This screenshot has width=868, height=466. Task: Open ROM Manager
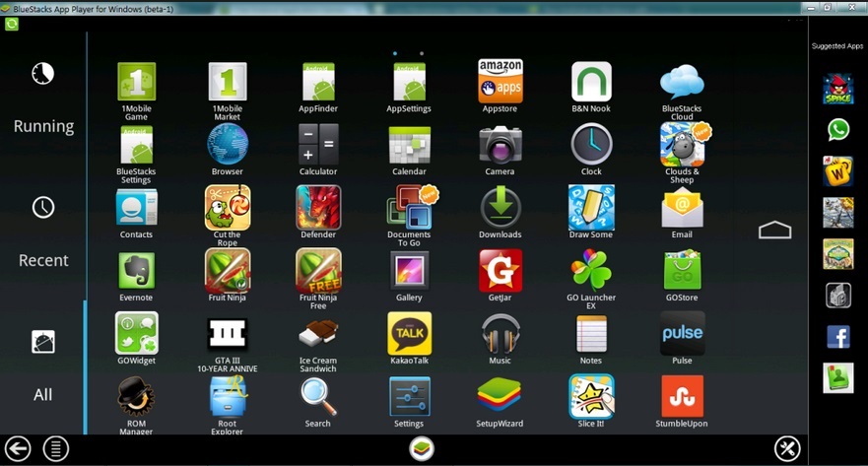[136, 396]
